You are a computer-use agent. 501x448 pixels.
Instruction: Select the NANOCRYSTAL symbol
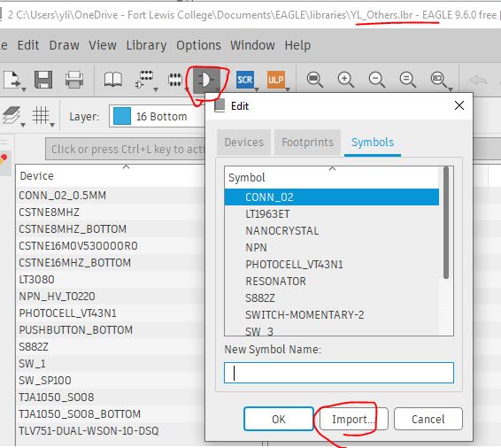point(332,231)
